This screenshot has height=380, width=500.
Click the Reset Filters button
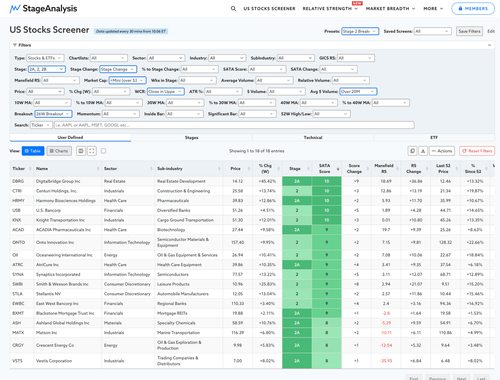pos(477,151)
